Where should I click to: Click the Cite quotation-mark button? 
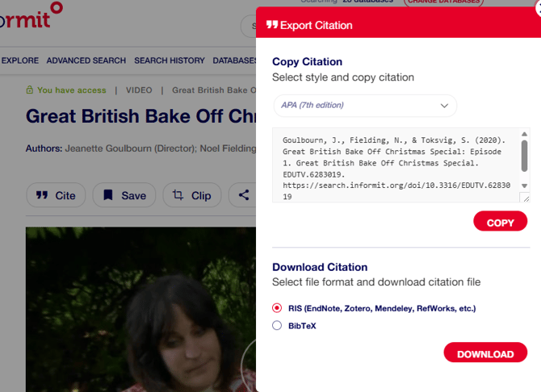click(56, 195)
